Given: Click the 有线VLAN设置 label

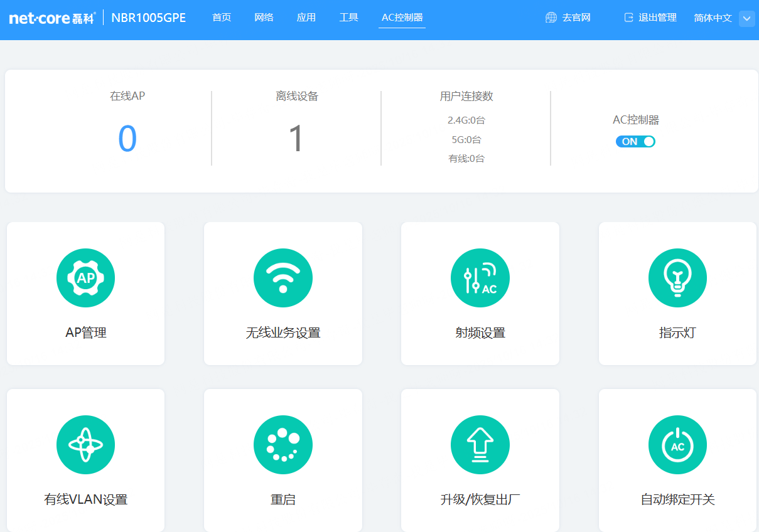Looking at the screenshot, I should [x=86, y=499].
